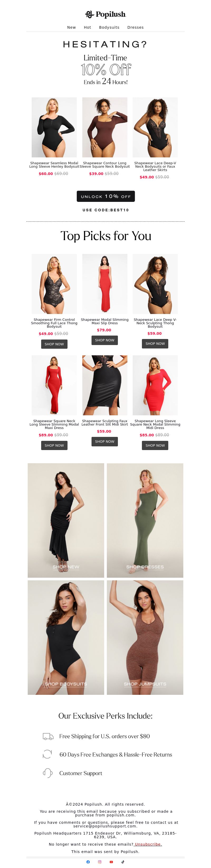Viewport: 211px width, 868px height.
Task: Open the TikTok icon in footer
Action: pyautogui.click(x=123, y=862)
